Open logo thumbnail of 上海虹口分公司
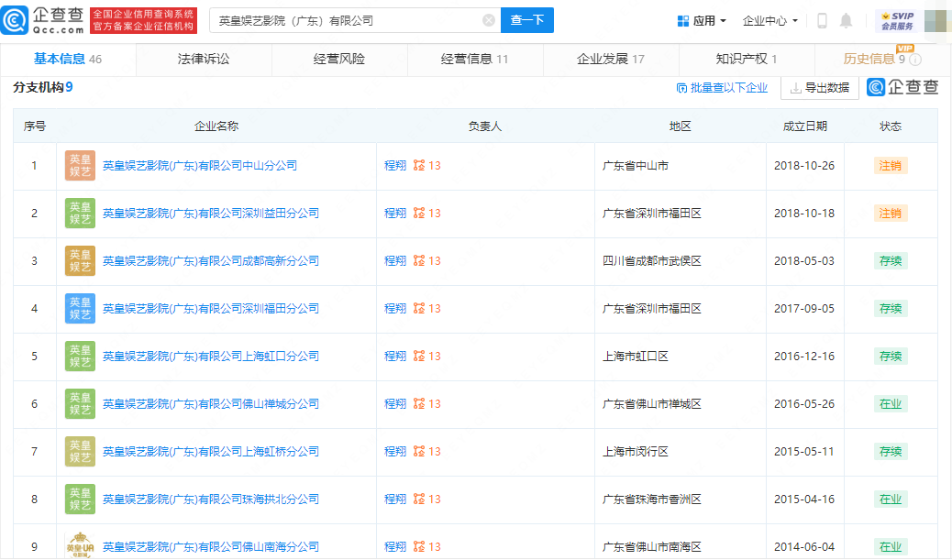This screenshot has width=952, height=560. point(80,357)
